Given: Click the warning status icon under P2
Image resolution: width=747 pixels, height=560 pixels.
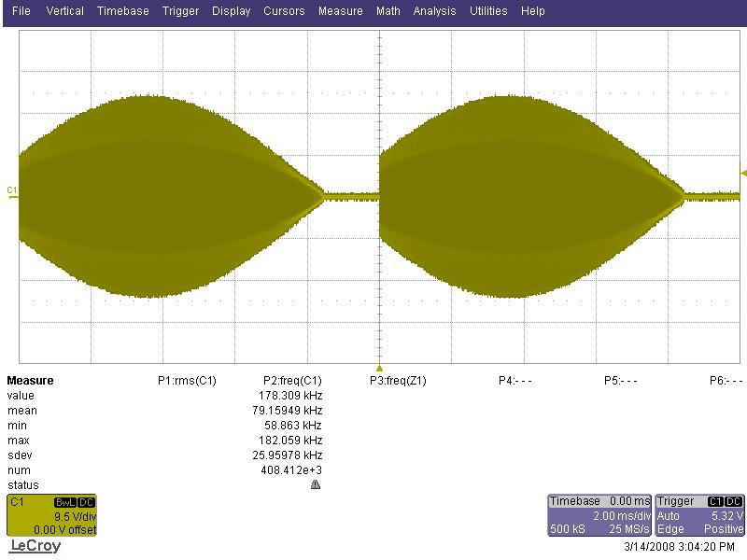Looking at the screenshot, I should pos(316,484).
